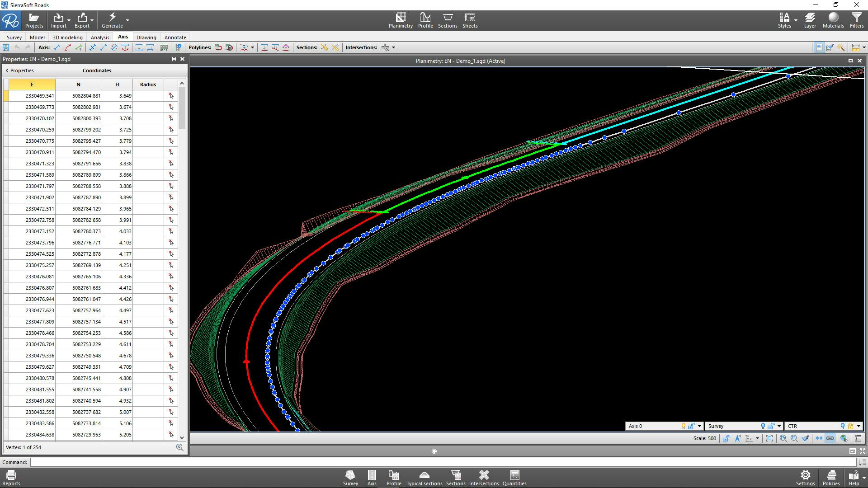Click the Reports button
Viewport: 868px width, 488px height.
coord(11,477)
